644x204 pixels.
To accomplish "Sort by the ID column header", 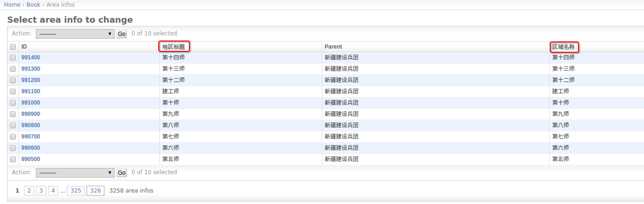I will point(24,47).
